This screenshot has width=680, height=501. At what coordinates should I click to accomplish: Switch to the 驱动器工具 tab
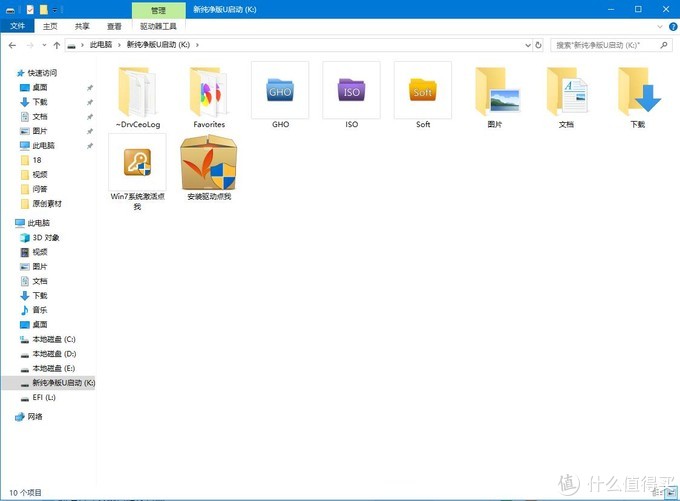(x=158, y=26)
